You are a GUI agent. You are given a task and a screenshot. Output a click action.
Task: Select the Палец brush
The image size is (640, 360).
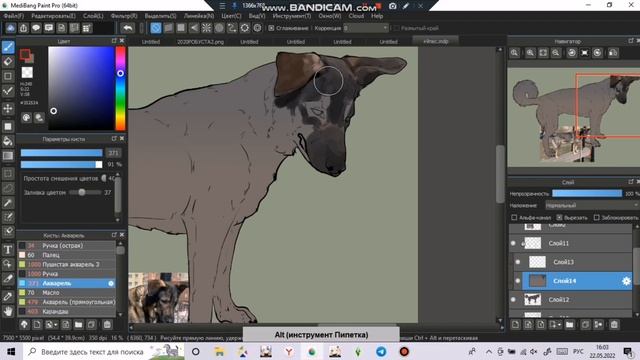pyautogui.click(x=67, y=255)
